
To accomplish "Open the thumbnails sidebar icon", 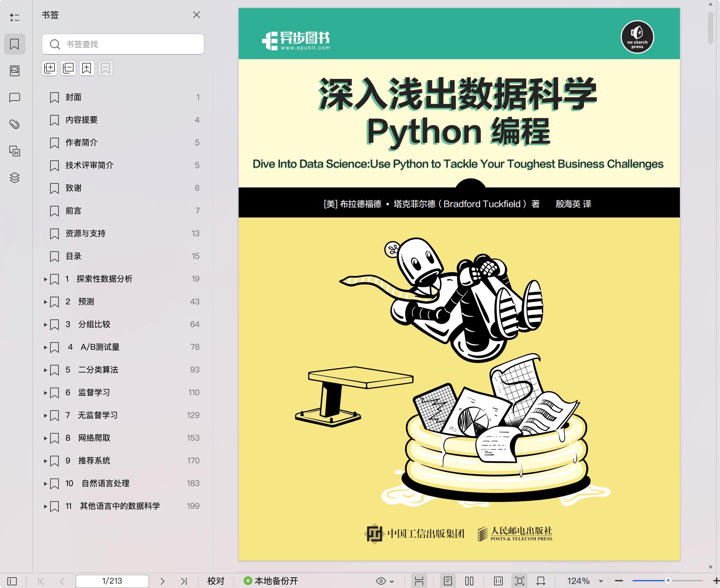I will [x=15, y=70].
